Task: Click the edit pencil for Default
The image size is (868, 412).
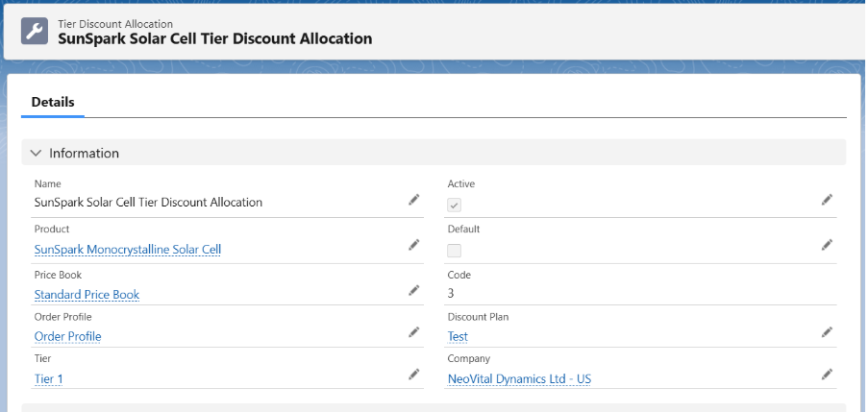Action: click(x=827, y=245)
